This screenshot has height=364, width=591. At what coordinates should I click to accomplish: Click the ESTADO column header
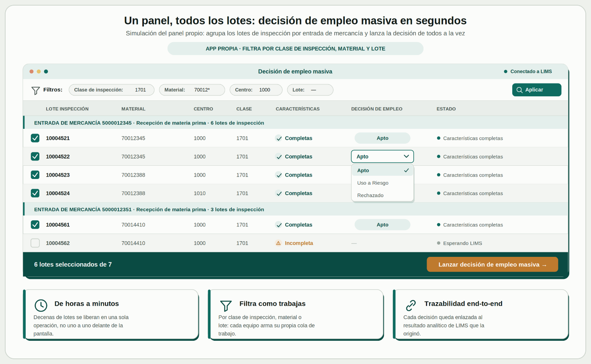pyautogui.click(x=446, y=109)
